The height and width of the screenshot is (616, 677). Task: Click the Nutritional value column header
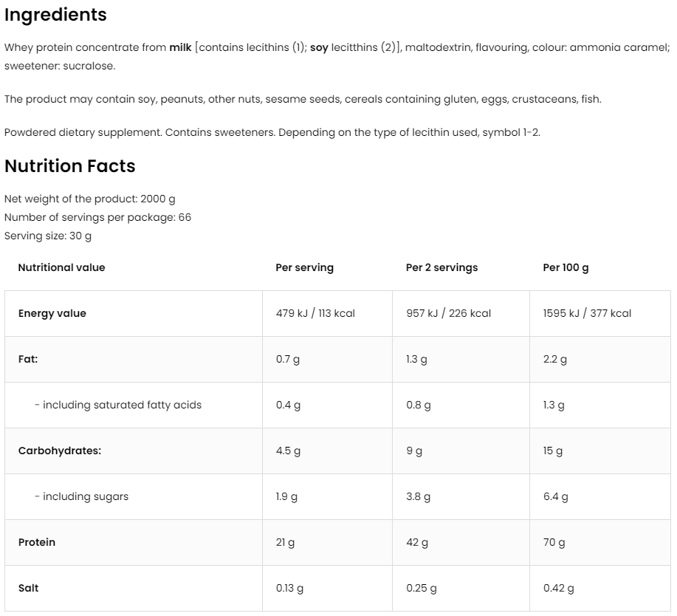click(61, 267)
